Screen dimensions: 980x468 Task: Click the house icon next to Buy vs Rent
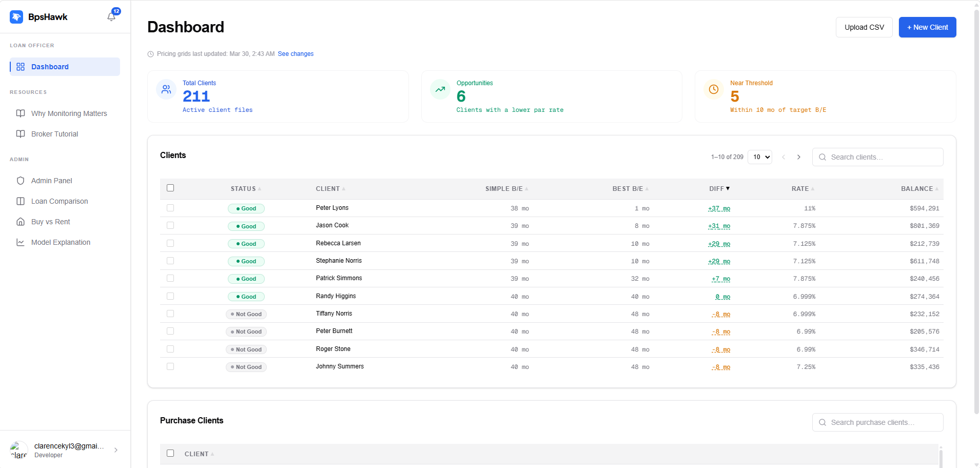(21, 222)
